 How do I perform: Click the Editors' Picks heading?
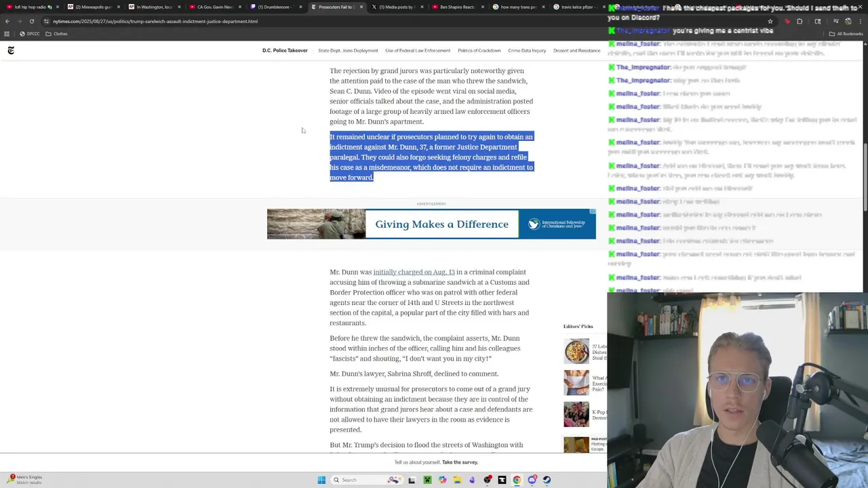(578, 327)
